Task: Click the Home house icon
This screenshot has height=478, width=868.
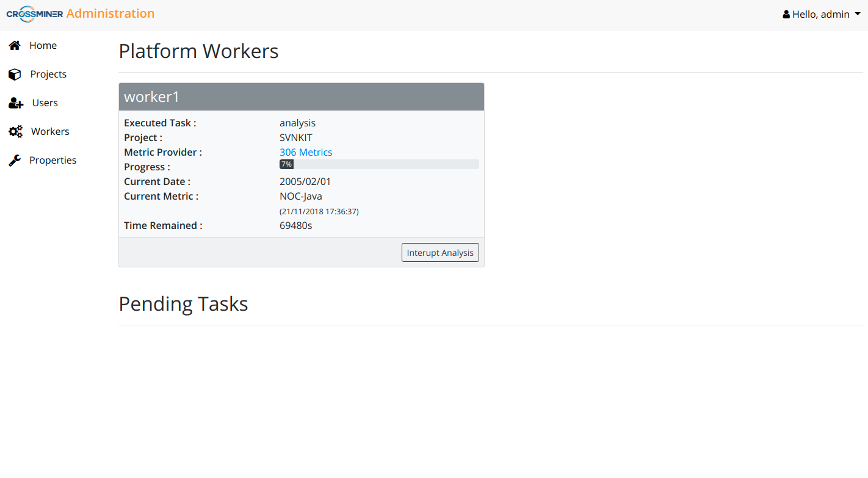Action: pos(15,45)
